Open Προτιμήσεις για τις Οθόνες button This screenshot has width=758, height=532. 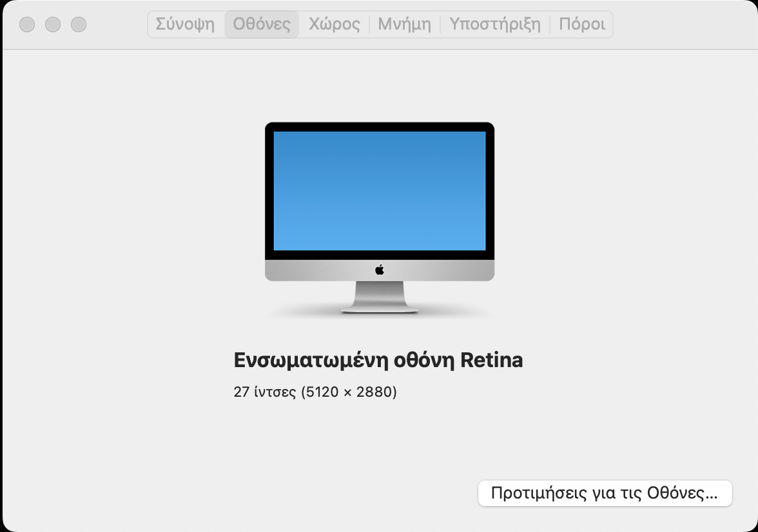605,493
